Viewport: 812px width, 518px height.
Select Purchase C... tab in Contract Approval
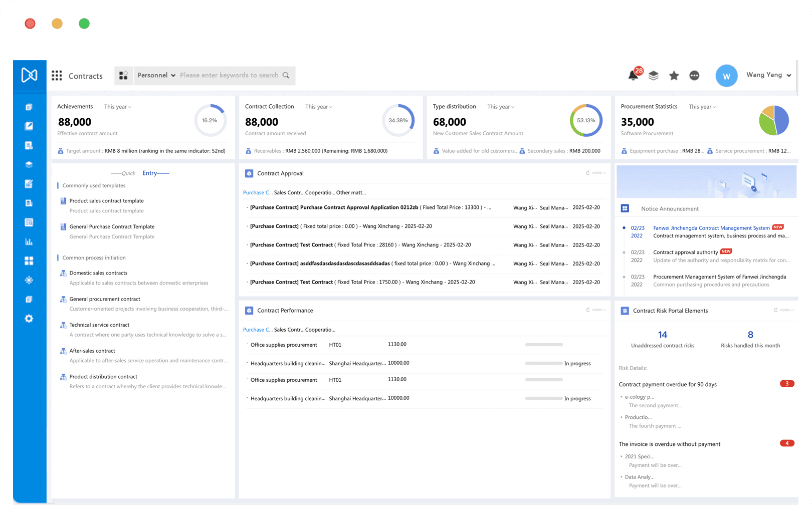tap(258, 192)
